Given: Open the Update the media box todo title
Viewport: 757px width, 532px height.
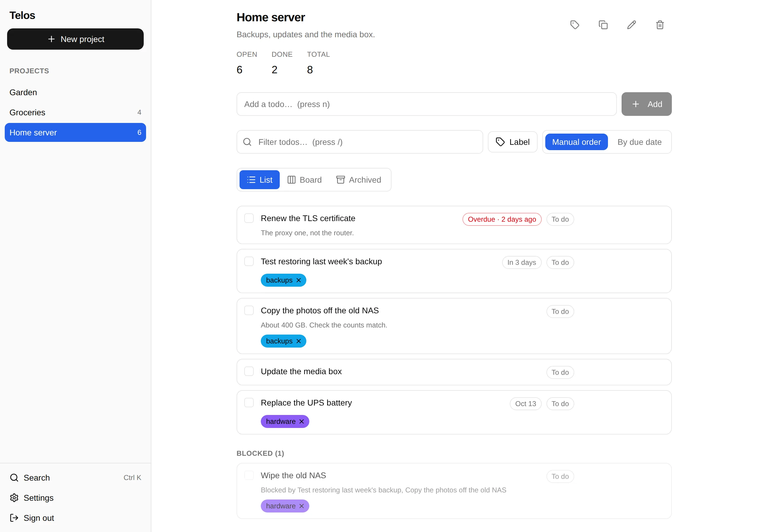Looking at the screenshot, I should tap(301, 371).
